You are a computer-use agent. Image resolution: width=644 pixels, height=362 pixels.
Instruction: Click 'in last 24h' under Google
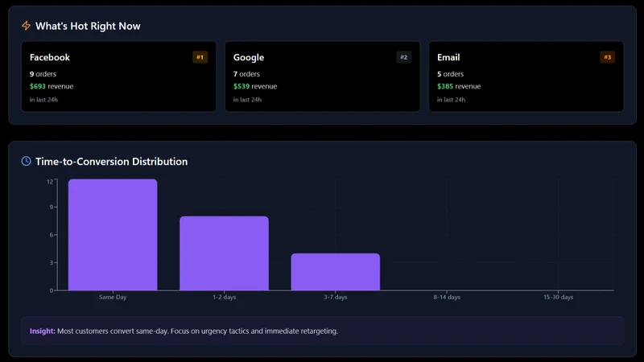pos(247,99)
